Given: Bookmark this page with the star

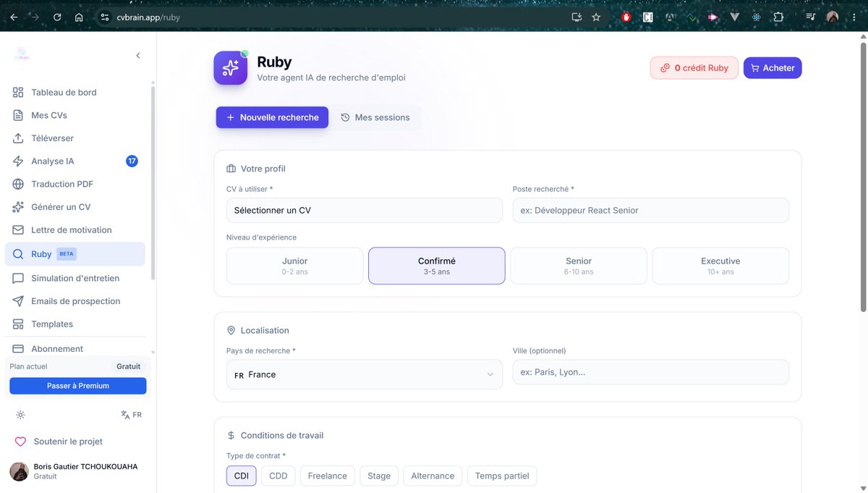Looking at the screenshot, I should coord(596,17).
